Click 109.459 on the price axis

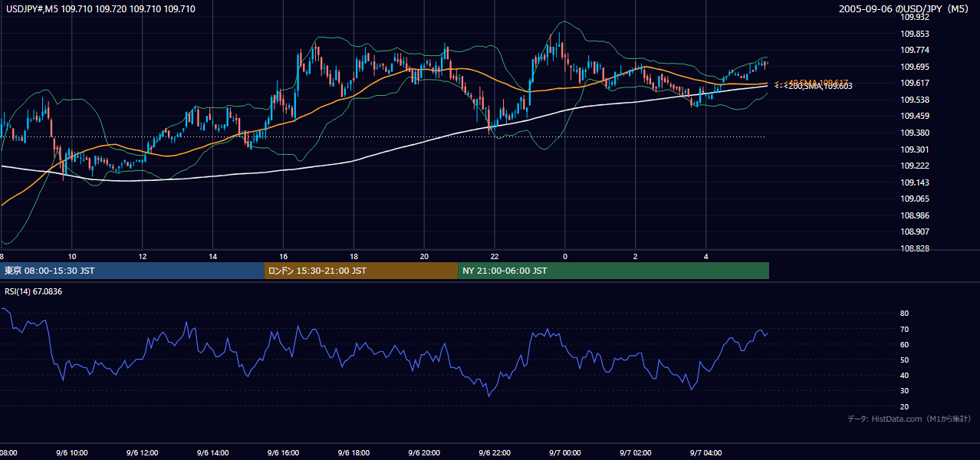coord(914,116)
